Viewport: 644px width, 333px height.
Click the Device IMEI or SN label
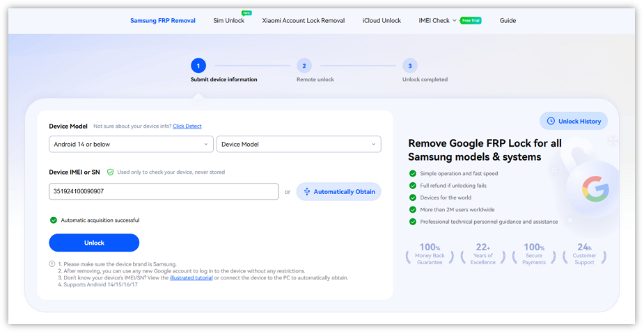point(74,172)
